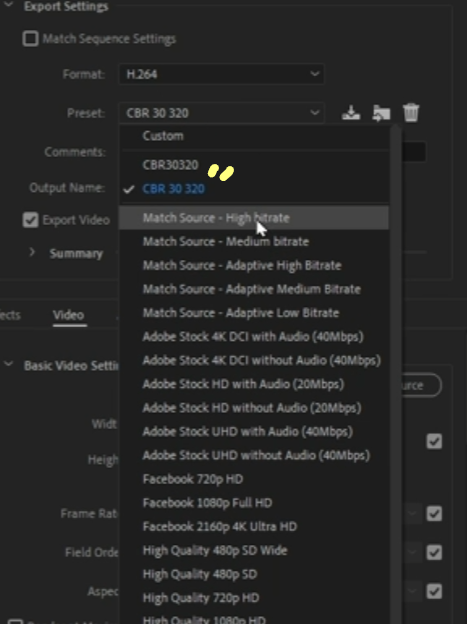
Task: Toggle the Field Order row checkbox
Action: (434, 552)
